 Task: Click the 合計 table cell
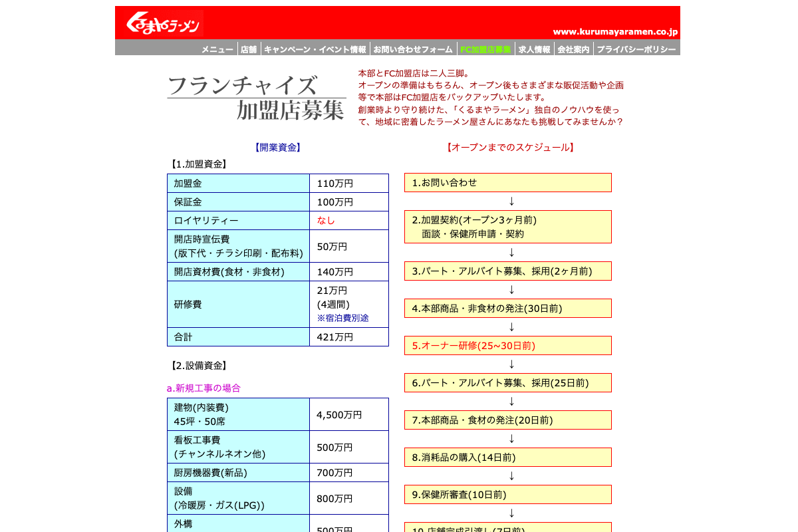(238, 337)
